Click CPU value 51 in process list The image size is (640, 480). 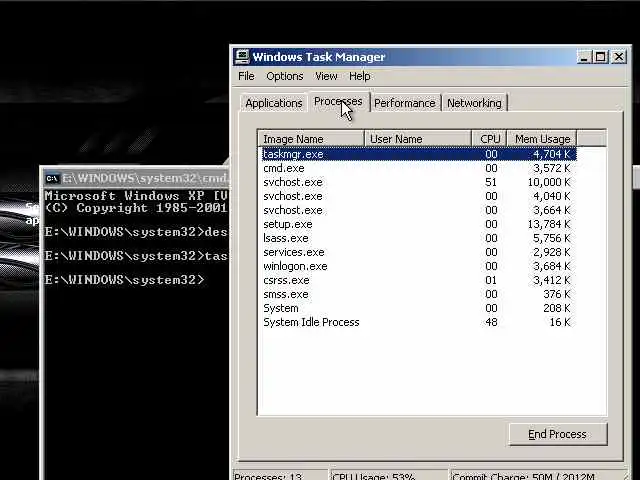491,182
